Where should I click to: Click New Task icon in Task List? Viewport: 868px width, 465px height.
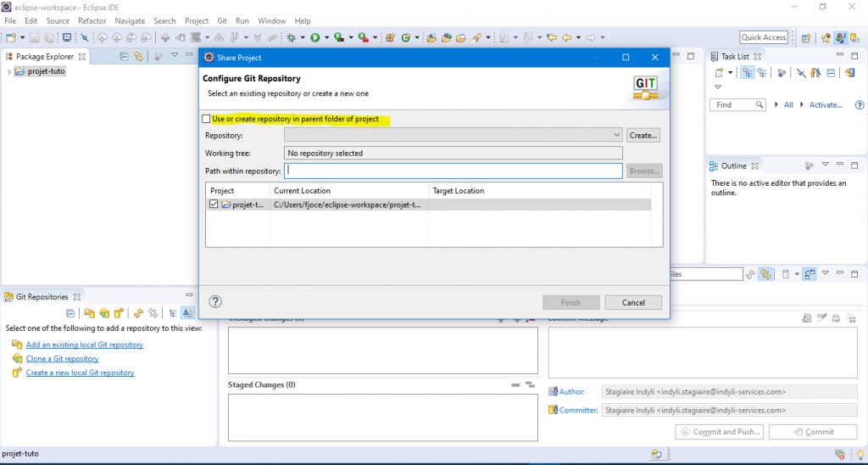coord(719,73)
